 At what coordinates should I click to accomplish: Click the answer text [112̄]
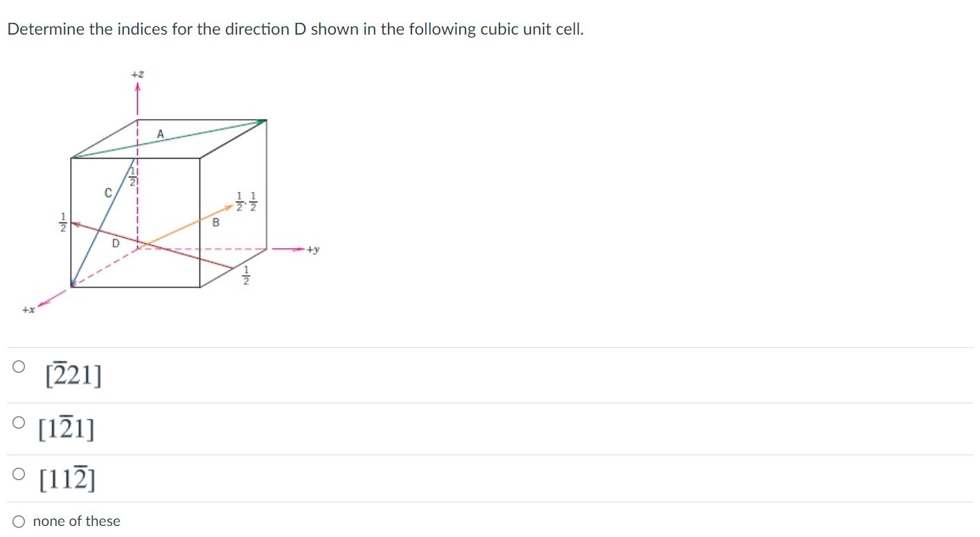click(x=66, y=477)
